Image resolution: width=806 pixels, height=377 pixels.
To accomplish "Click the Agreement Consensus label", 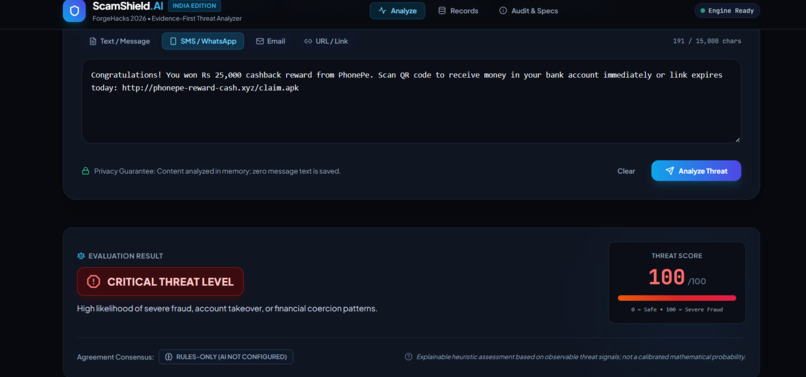I will 115,357.
